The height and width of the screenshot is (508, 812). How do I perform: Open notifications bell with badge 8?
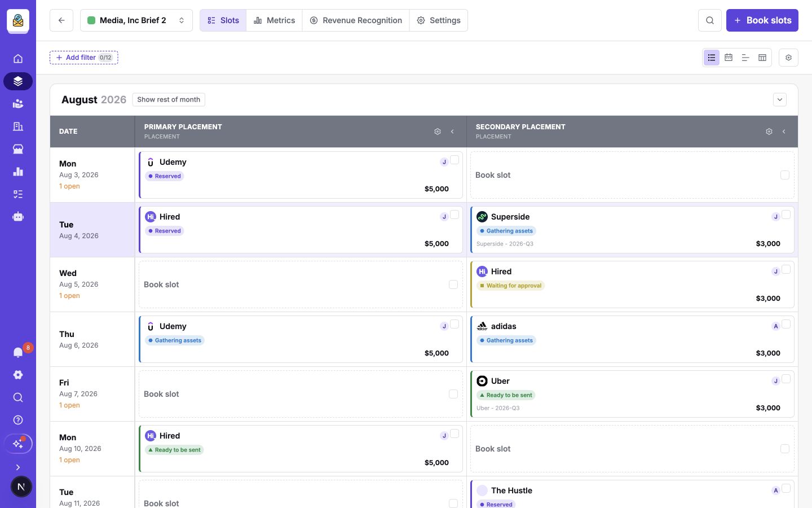click(x=18, y=352)
